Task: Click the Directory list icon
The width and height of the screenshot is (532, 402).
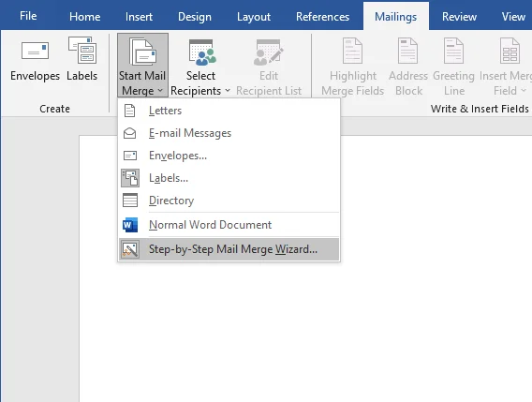Action: tap(130, 201)
